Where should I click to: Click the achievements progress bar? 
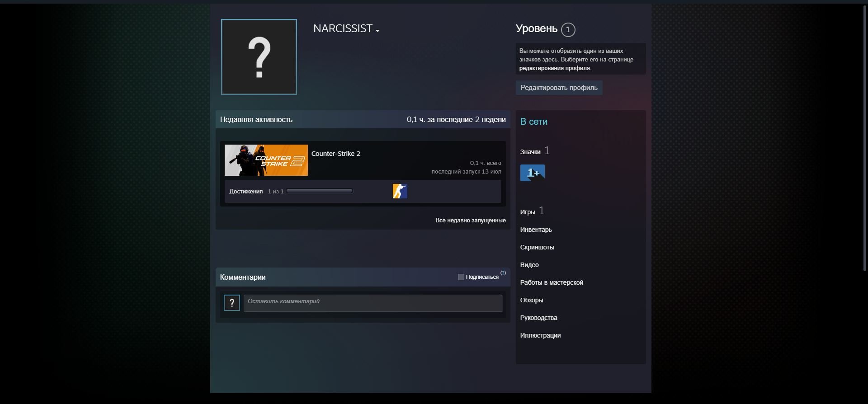coord(320,191)
